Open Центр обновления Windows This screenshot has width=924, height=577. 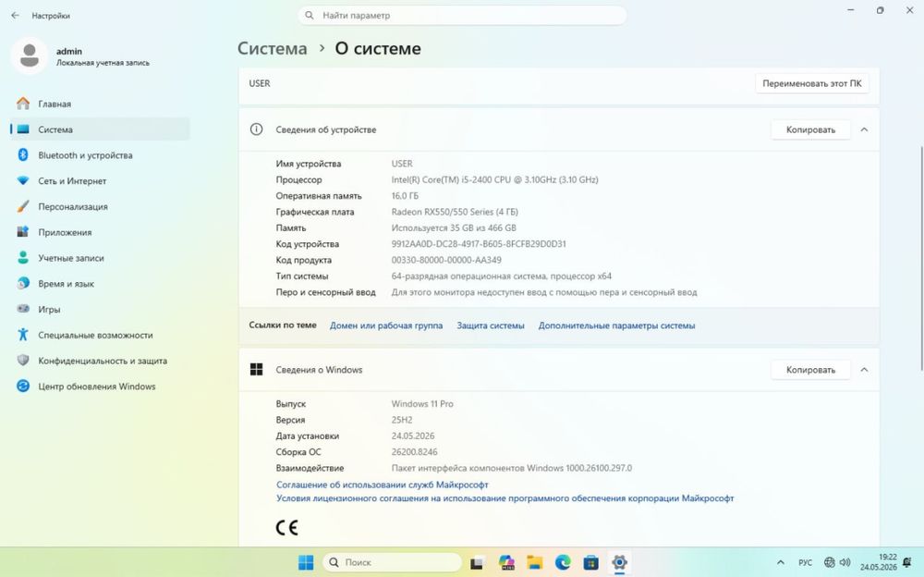click(x=100, y=387)
